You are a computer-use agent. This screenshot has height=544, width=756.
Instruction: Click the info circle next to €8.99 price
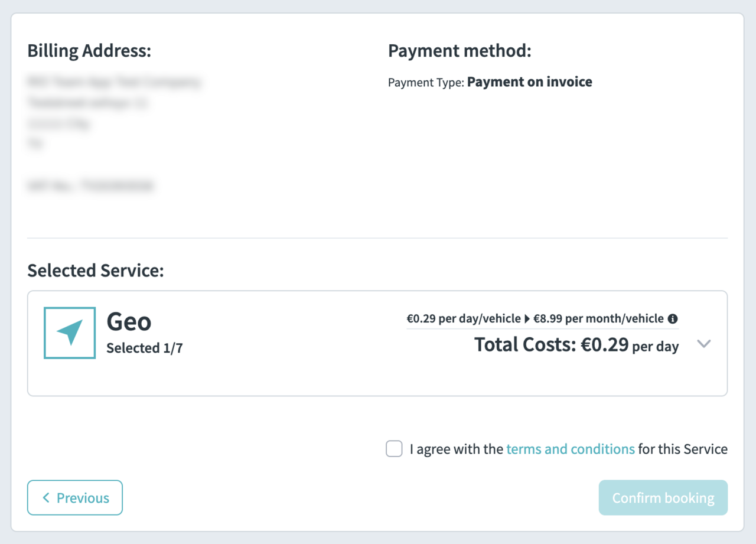pyautogui.click(x=672, y=318)
